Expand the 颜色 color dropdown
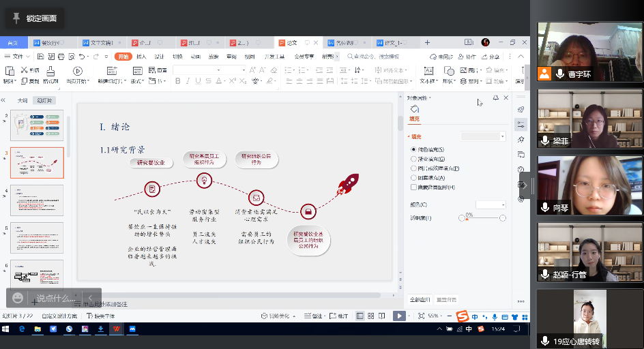 (x=503, y=204)
